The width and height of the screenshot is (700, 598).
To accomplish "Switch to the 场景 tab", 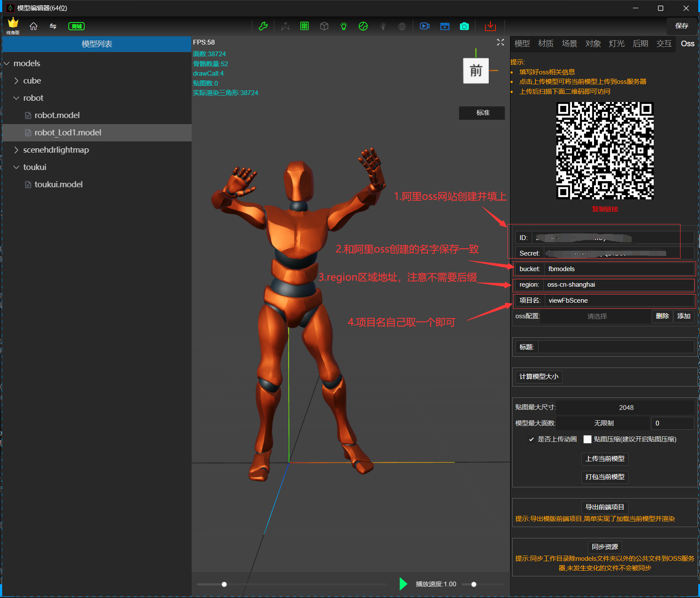I will [569, 44].
